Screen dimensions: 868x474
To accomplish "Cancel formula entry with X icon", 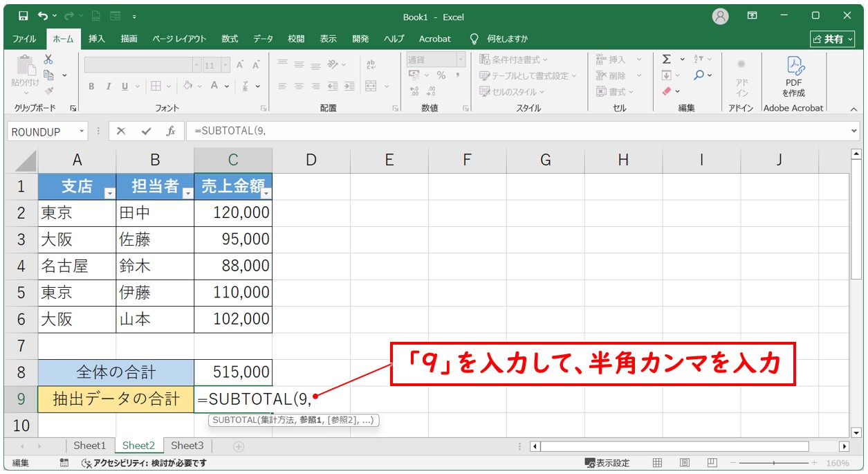I will 121,131.
